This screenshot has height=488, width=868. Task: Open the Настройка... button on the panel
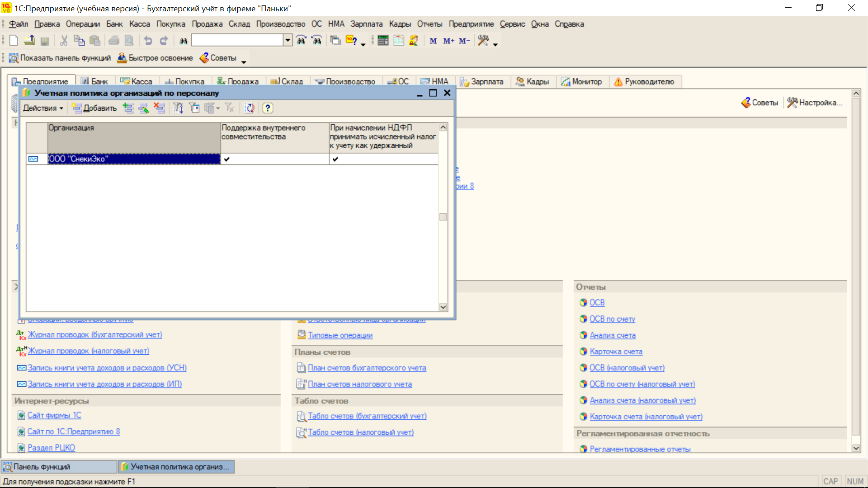[x=815, y=103]
